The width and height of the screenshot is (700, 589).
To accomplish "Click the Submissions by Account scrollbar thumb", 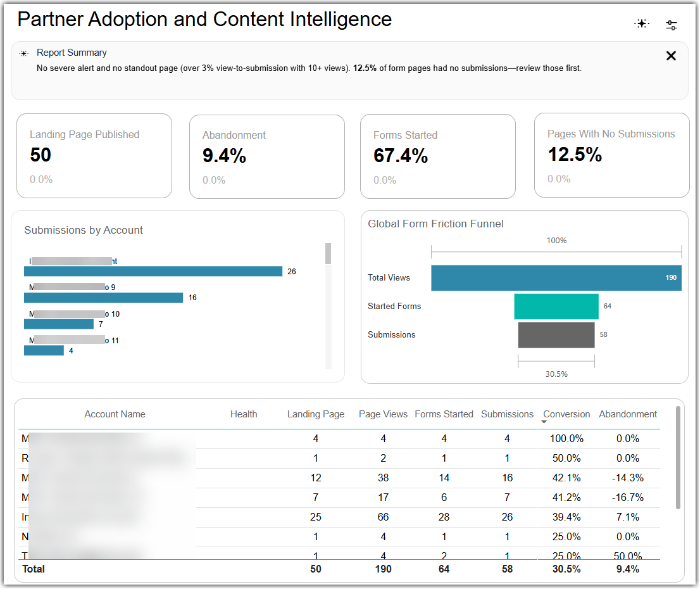I will [x=328, y=254].
